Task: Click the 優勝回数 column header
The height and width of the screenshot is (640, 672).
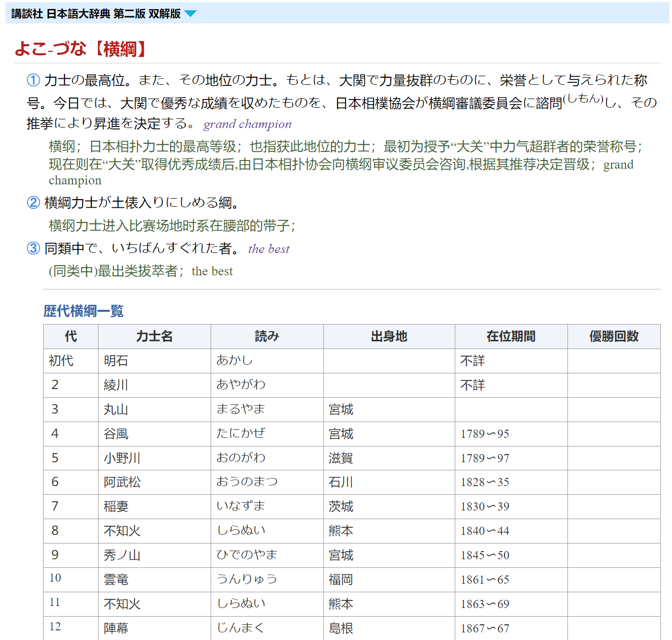Action: click(x=614, y=336)
